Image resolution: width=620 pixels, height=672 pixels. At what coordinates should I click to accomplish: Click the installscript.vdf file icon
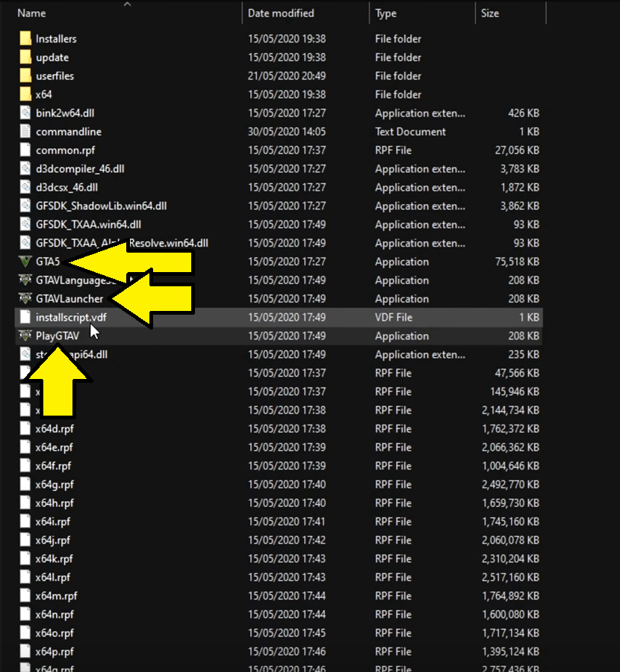[x=25, y=317]
